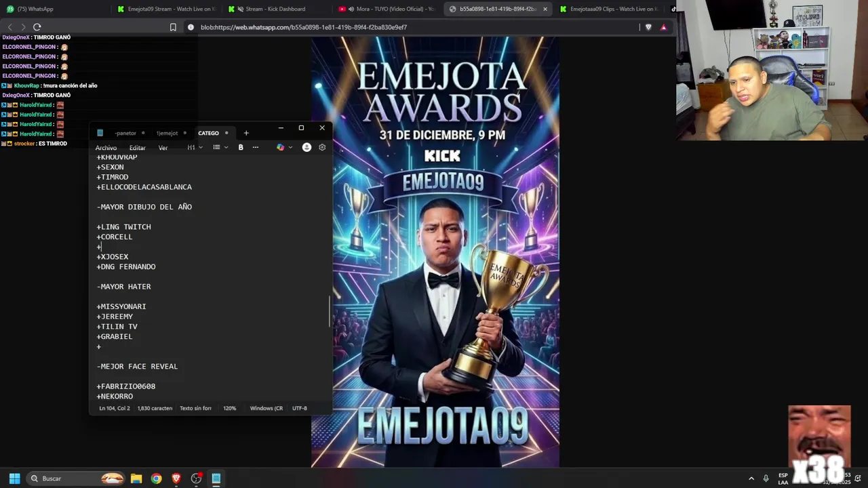Click the 1,830 character count indicator
Screen dimensions: 868x488
pyautogui.click(x=155, y=408)
